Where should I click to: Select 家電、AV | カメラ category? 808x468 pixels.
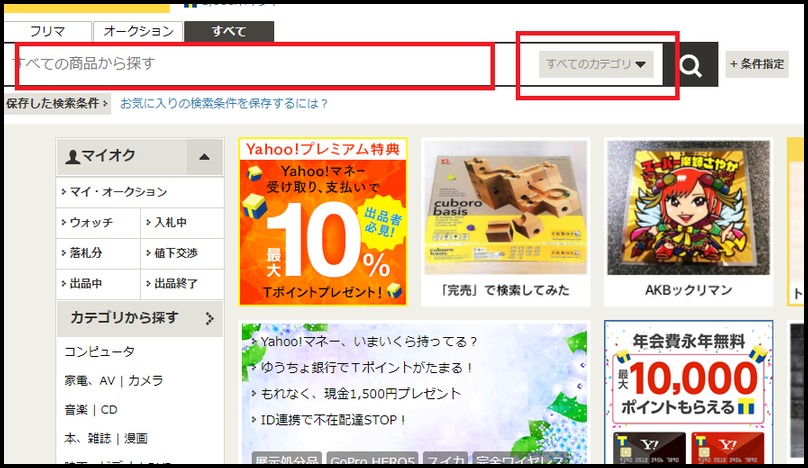[113, 381]
